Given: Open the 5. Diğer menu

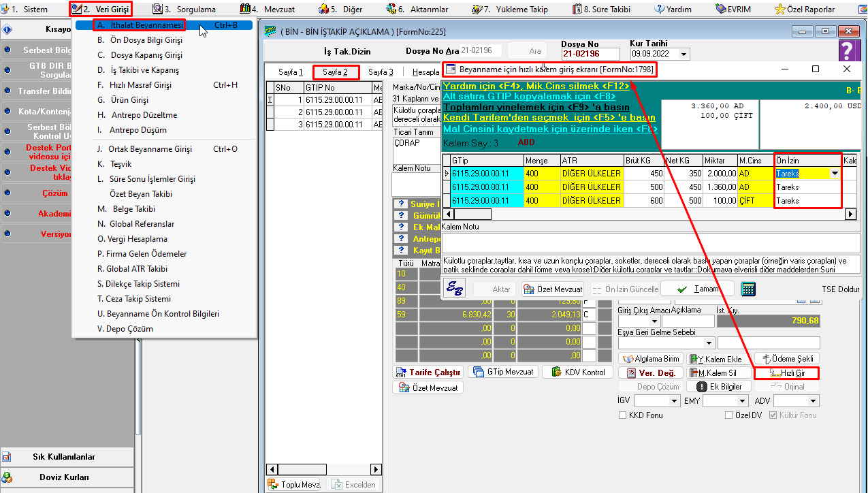Looking at the screenshot, I should (x=342, y=10).
